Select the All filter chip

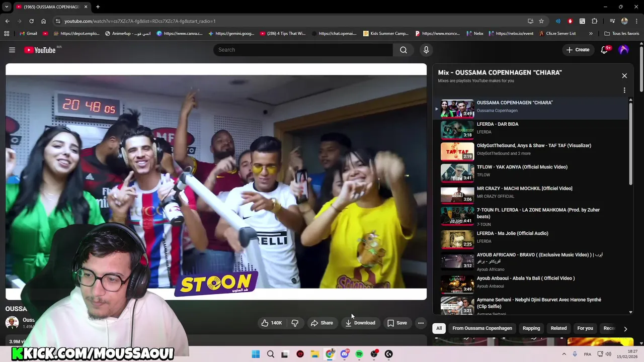(439, 328)
